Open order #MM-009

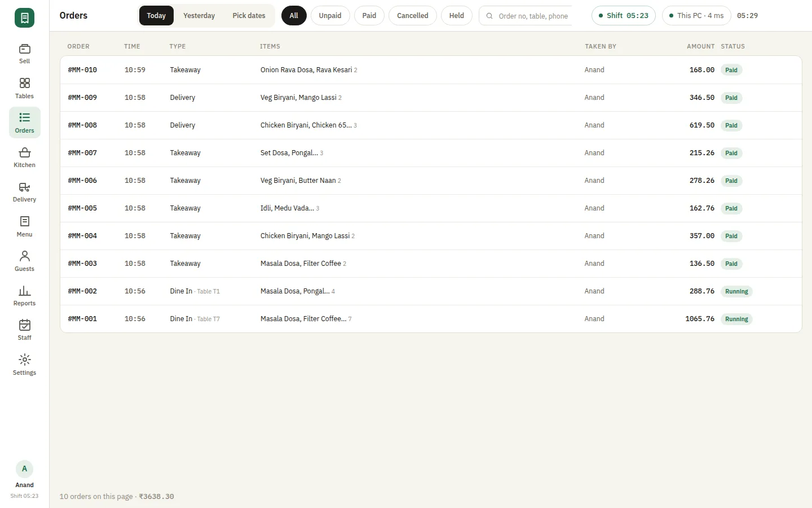pyautogui.click(x=431, y=98)
